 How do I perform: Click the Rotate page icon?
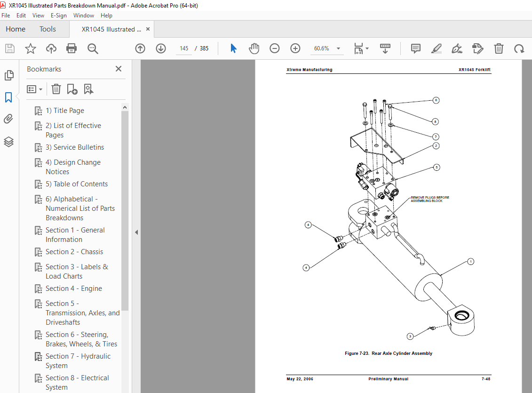(519, 48)
